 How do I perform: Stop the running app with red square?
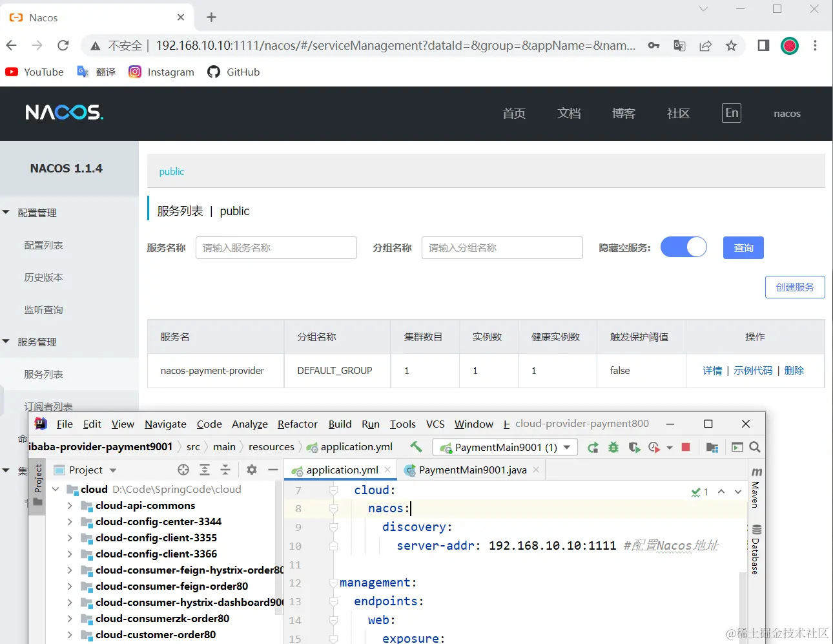(686, 447)
